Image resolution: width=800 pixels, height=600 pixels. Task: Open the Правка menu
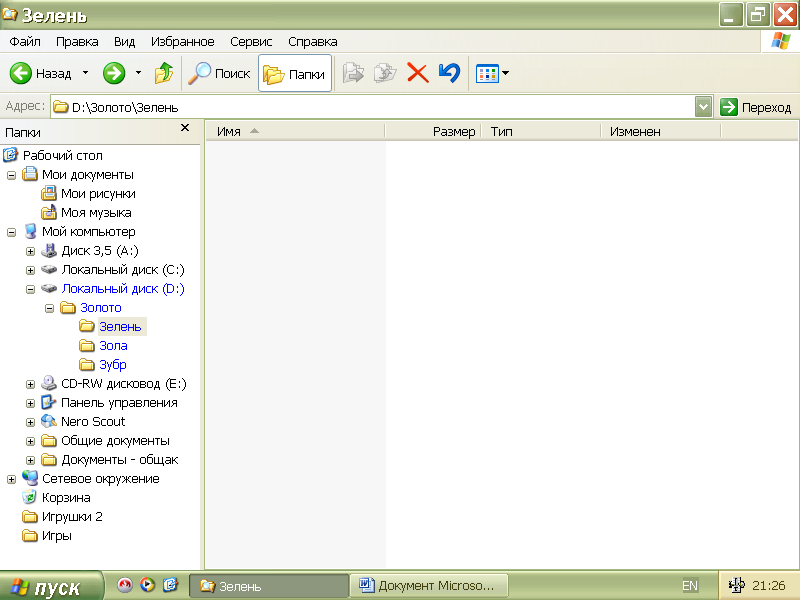click(x=77, y=41)
